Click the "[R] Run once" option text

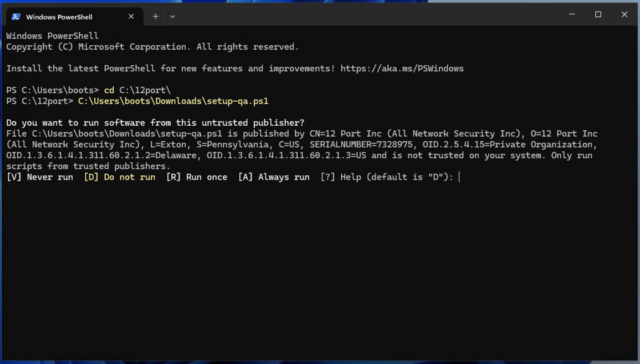click(x=197, y=177)
